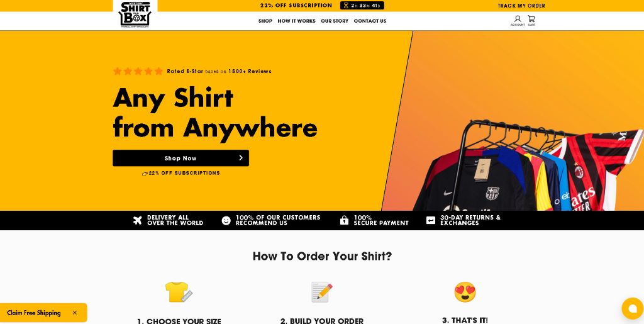The image size is (644, 324).
Task: Click the smiley face customers icon
Action: [x=226, y=221]
